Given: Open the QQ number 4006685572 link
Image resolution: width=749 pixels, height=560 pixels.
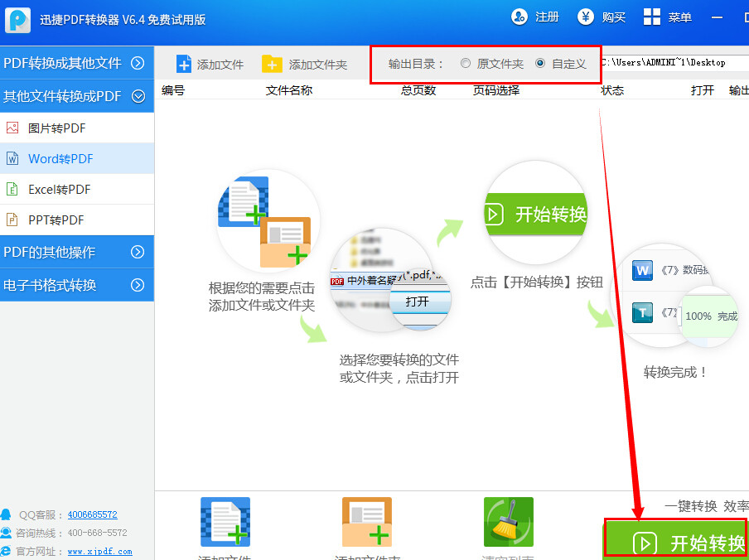Looking at the screenshot, I should point(92,514).
